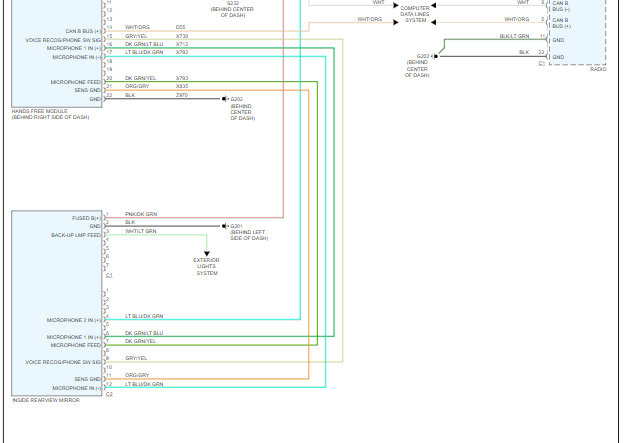Click the EXTERIOR LIGHTS SYSTEM reference text
Image resolution: width=638 pixels, height=443 pixels.
pyautogui.click(x=206, y=266)
